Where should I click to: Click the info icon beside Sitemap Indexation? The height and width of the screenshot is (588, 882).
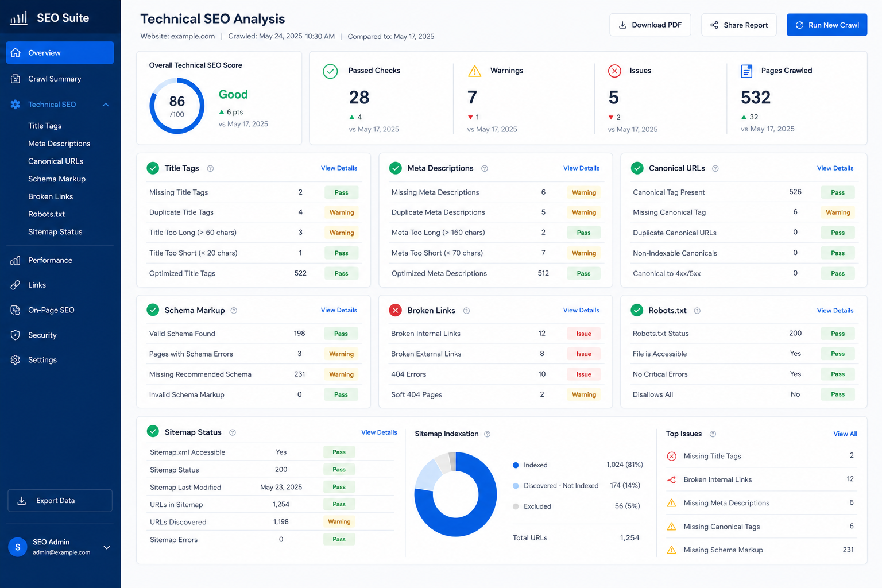tap(487, 434)
